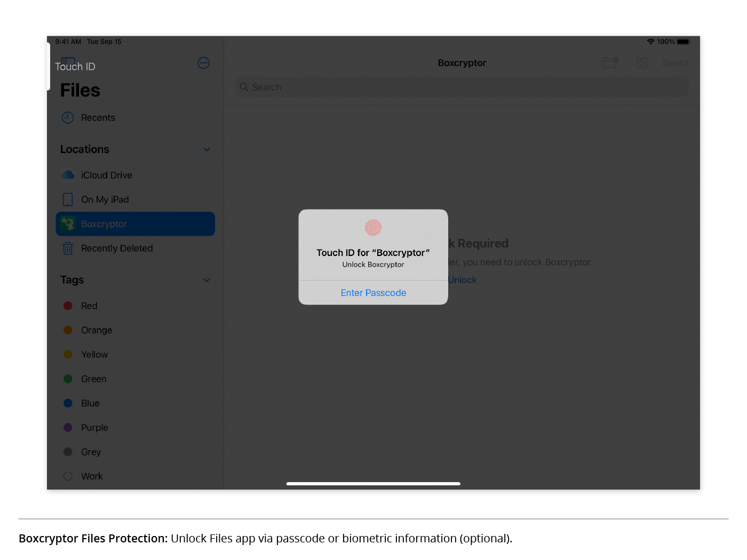Open Recently Deleted location
Viewport: 747px width, 560px height.
(x=136, y=248)
